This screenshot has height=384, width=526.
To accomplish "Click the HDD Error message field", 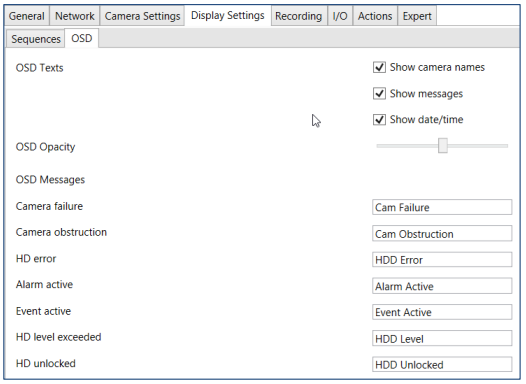I will pyautogui.click(x=442, y=260).
